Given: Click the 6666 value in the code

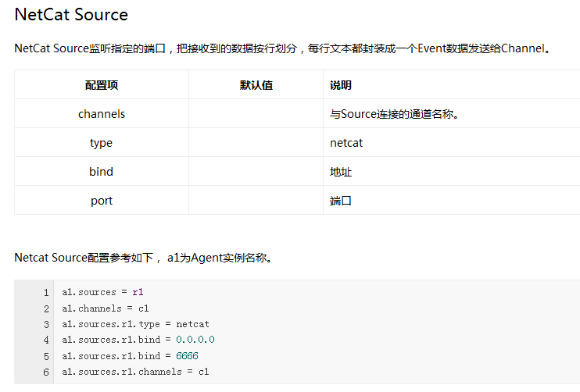Looking at the screenshot, I should (x=188, y=356).
